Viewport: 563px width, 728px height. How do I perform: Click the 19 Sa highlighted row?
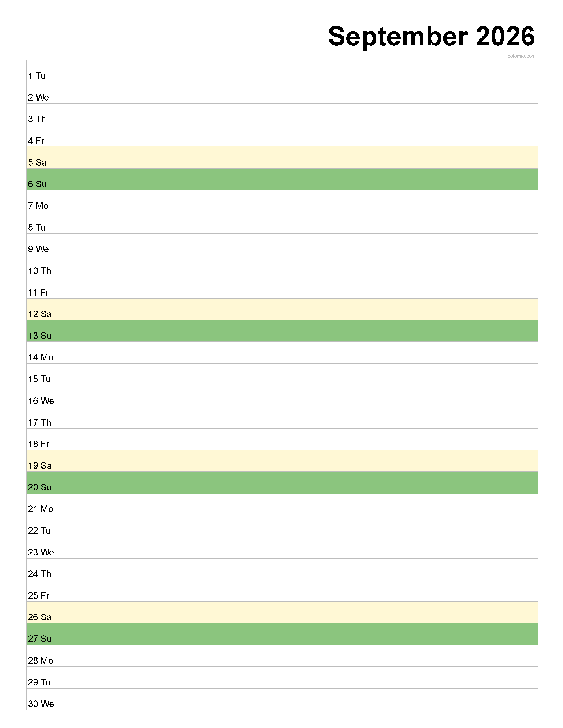282,461
